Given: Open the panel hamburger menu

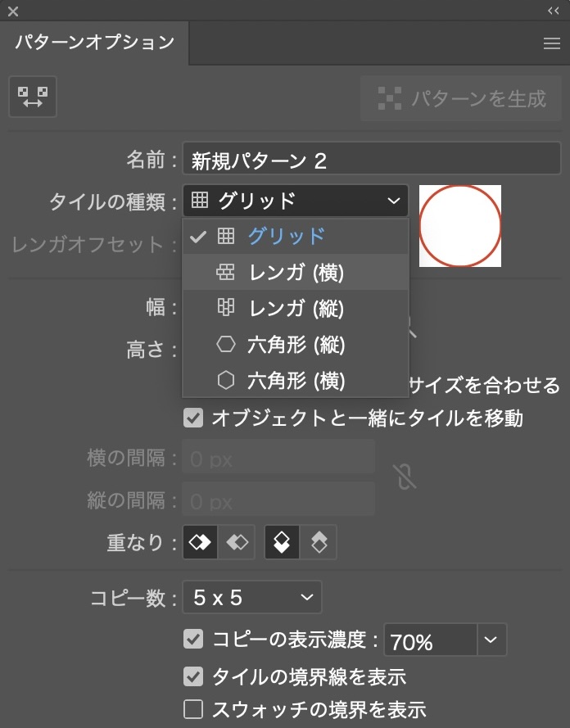Looking at the screenshot, I should pyautogui.click(x=552, y=44).
